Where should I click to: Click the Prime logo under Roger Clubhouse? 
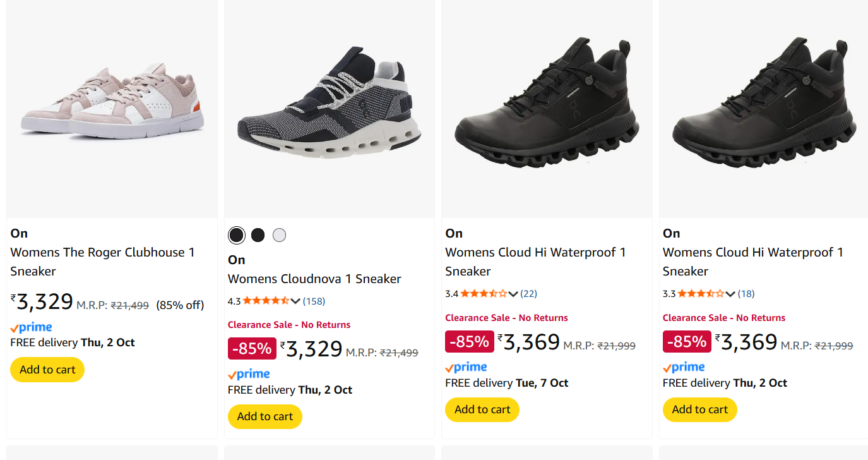pos(32,327)
